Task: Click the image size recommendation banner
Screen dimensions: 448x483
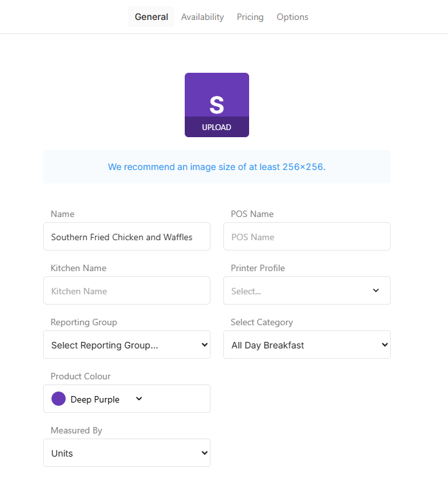Action: (216, 167)
